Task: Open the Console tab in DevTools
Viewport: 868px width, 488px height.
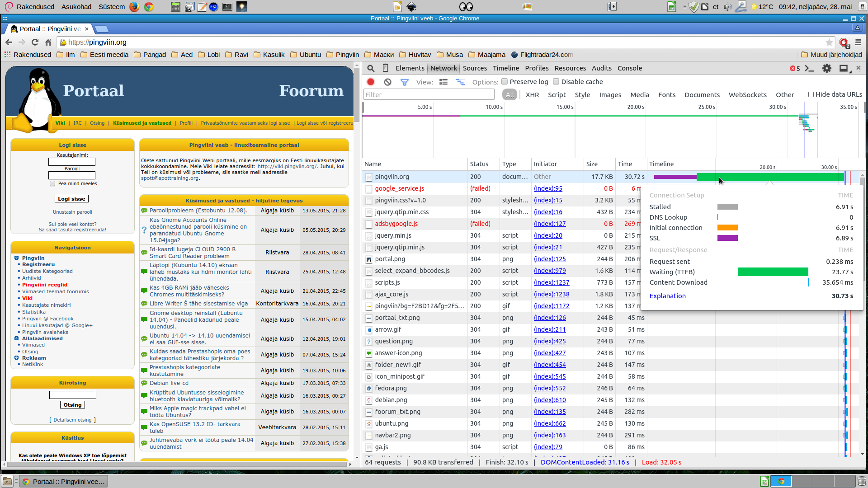Action: (x=629, y=68)
